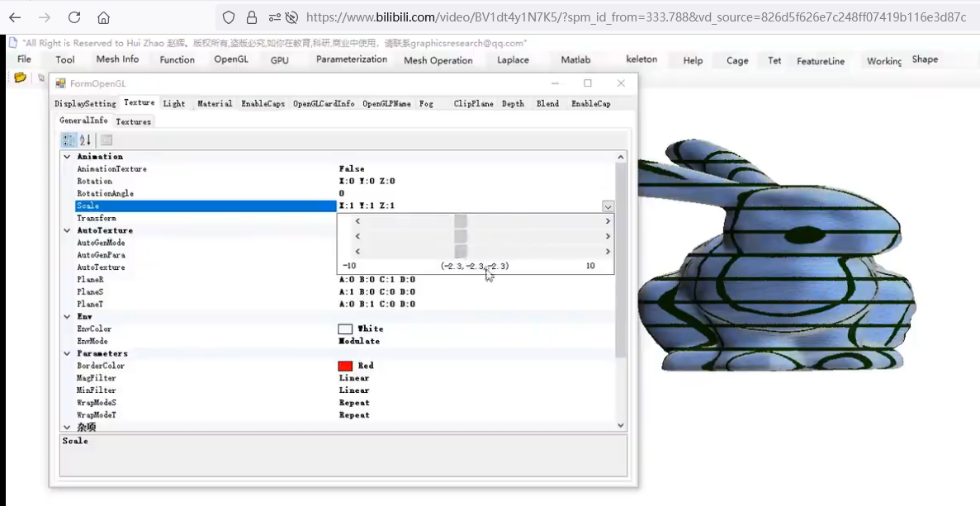Image resolution: width=980 pixels, height=506 pixels.
Task: Reload the page with the refresh icon
Action: (x=73, y=17)
